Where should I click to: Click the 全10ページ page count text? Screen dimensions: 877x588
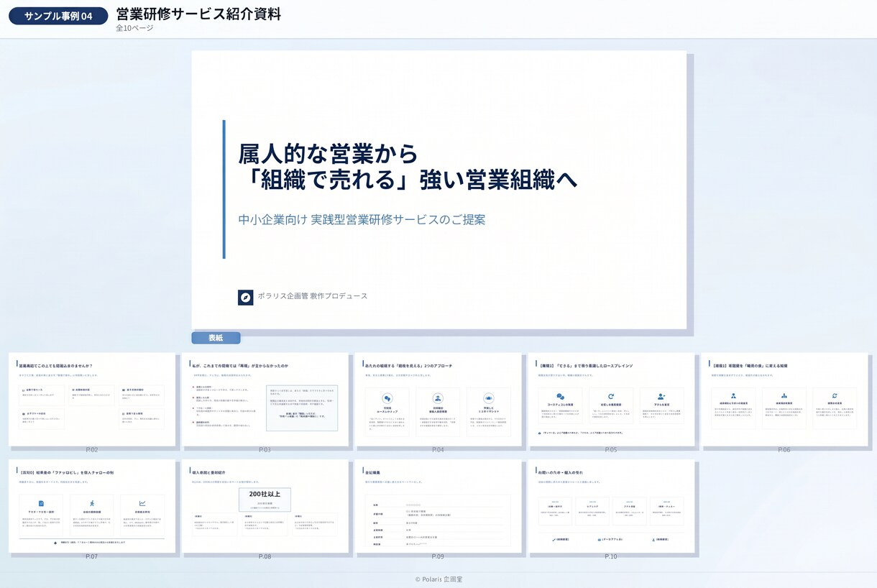pyautogui.click(x=134, y=29)
